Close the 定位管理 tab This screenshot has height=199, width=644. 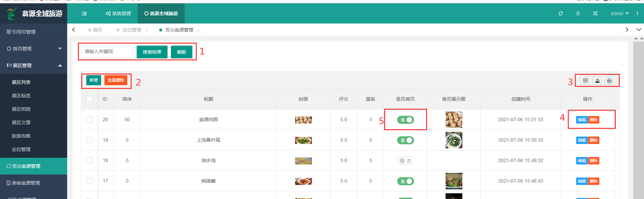point(146,30)
